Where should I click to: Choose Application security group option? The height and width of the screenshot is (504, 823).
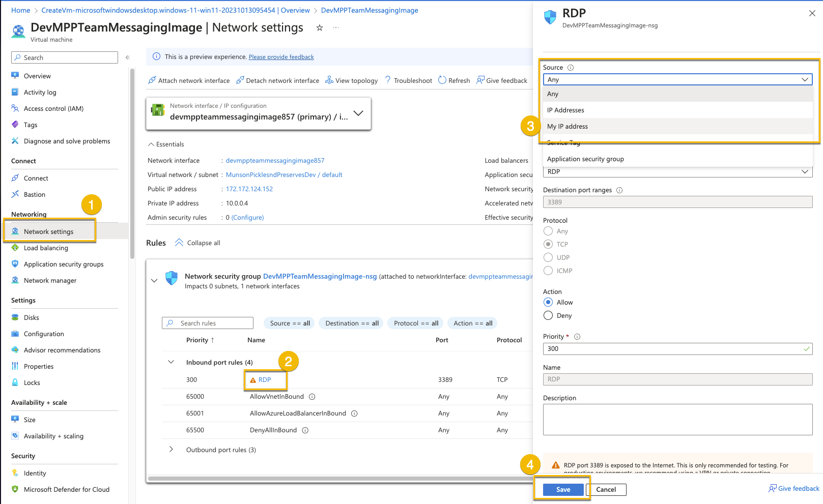tap(677, 159)
